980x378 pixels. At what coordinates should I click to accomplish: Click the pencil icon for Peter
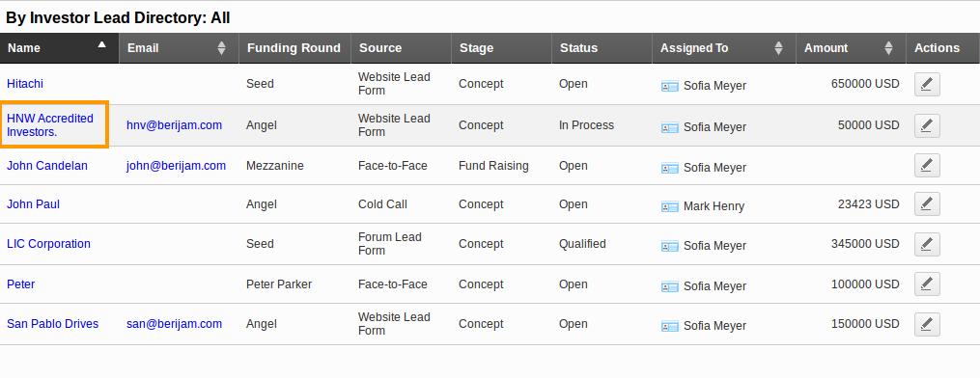[x=927, y=283]
